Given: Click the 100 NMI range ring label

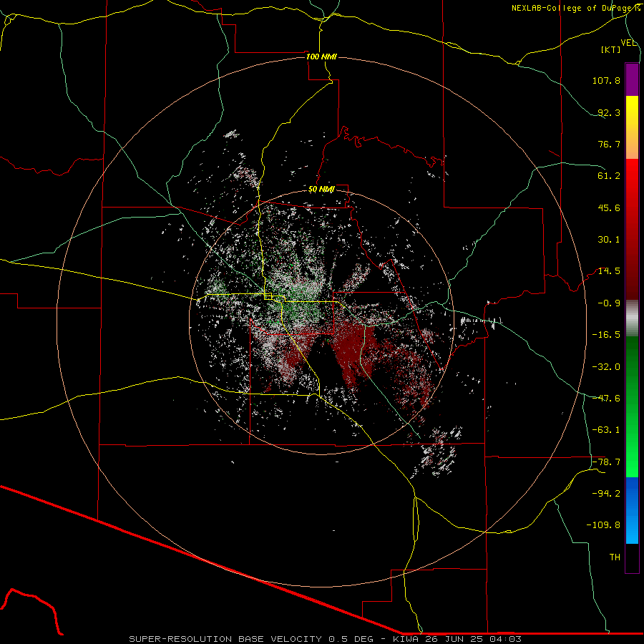Looking at the screenshot, I should click(x=321, y=57).
